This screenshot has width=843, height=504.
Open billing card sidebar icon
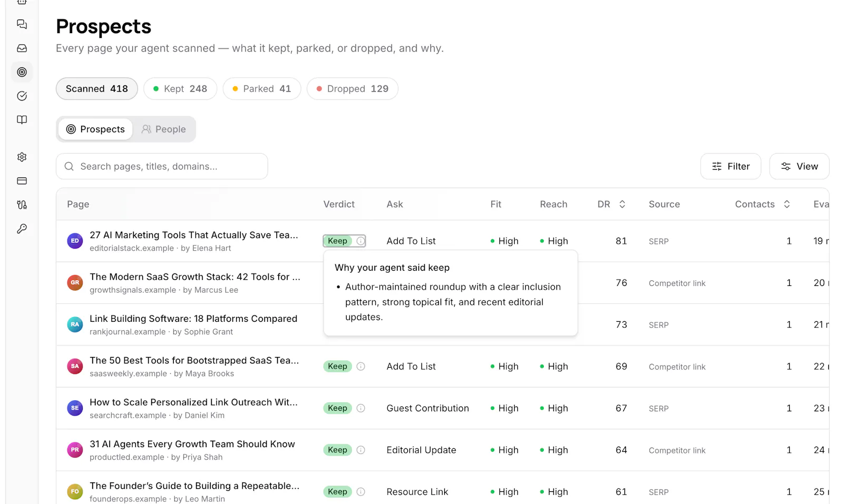[x=22, y=181]
